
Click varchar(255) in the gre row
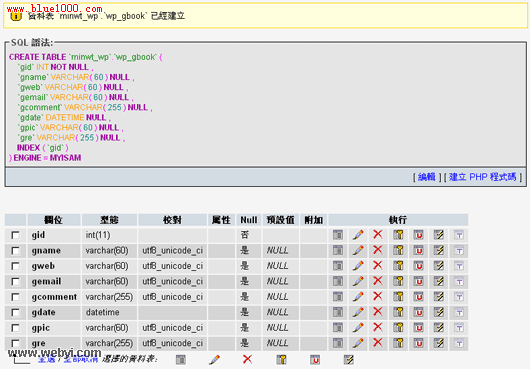point(109,343)
